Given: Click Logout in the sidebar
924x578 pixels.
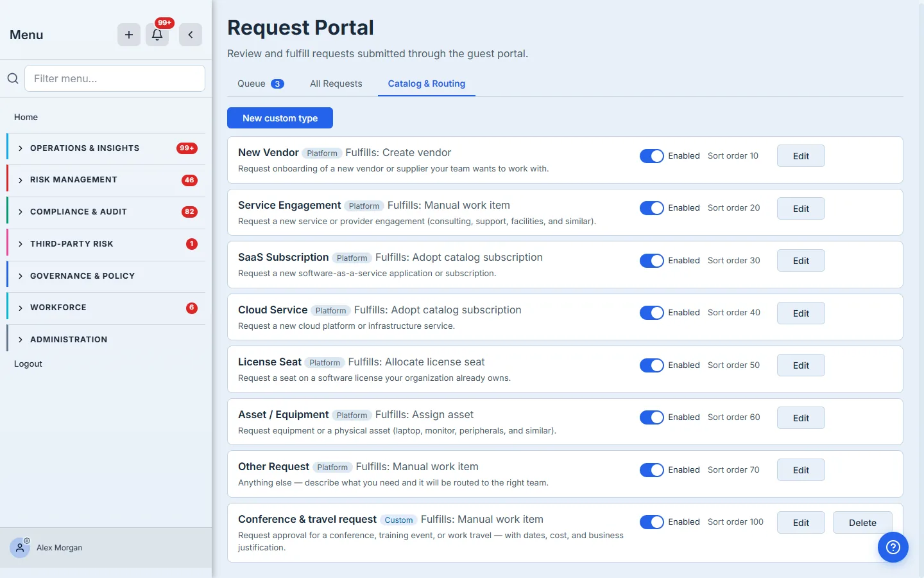Looking at the screenshot, I should 28,364.
